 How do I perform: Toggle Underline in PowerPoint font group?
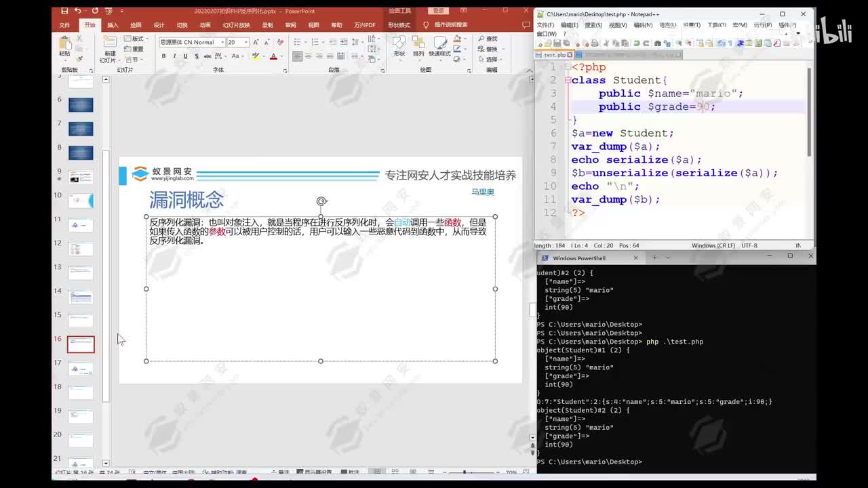pyautogui.click(x=185, y=56)
